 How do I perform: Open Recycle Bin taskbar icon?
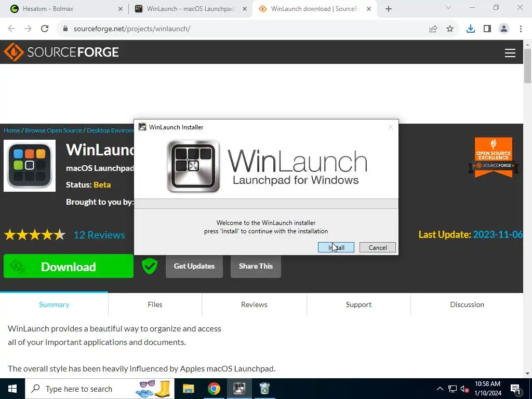[264, 389]
